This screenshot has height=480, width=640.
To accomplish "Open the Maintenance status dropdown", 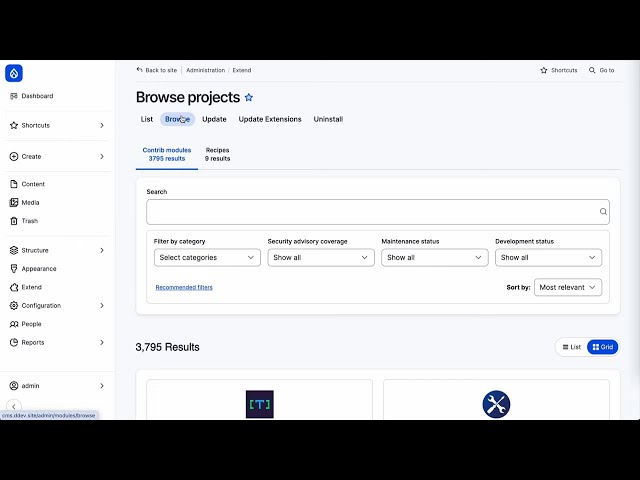I will [x=435, y=258].
